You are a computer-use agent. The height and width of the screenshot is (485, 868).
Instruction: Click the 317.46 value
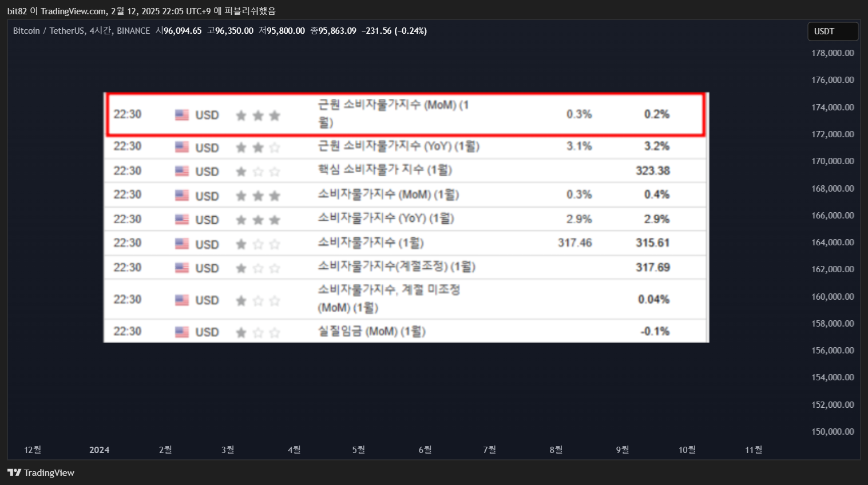click(x=575, y=243)
